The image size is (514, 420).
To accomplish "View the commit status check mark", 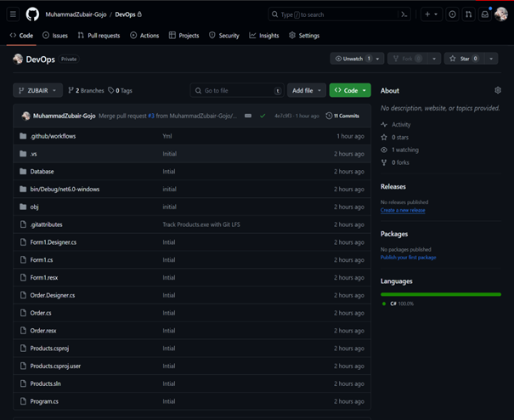I will (263, 116).
